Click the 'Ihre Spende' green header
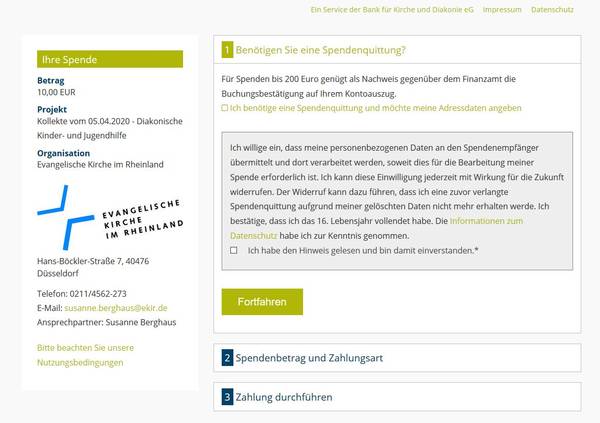 tap(110, 60)
